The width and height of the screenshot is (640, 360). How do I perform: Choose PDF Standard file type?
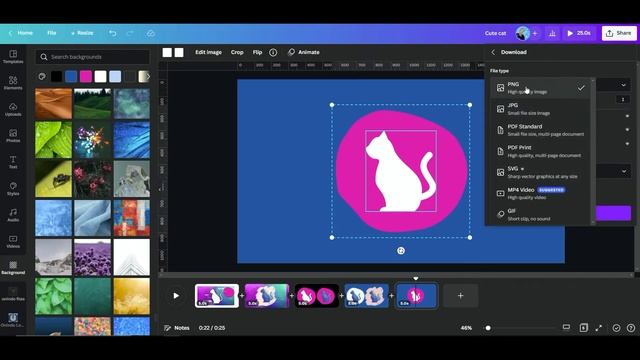coord(540,130)
